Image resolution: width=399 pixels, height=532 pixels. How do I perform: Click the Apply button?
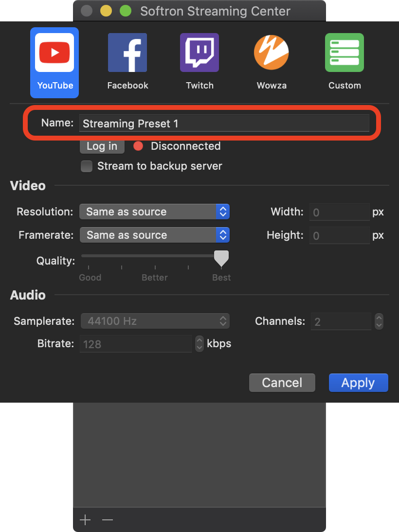(358, 383)
